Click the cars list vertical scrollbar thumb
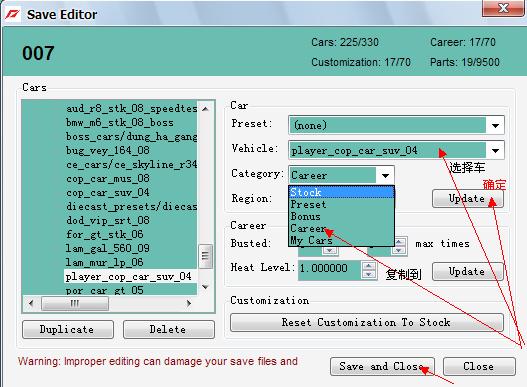Screen dimensions: 527x387 point(205,256)
